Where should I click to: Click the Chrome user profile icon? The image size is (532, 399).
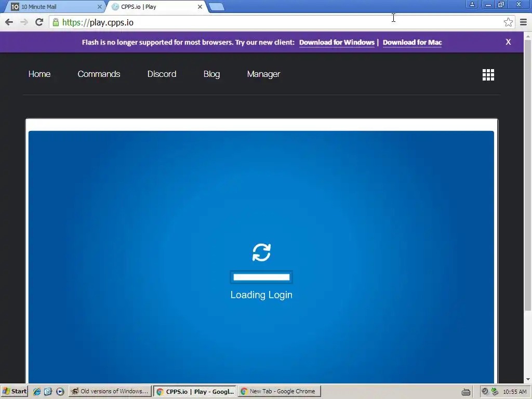pyautogui.click(x=472, y=5)
